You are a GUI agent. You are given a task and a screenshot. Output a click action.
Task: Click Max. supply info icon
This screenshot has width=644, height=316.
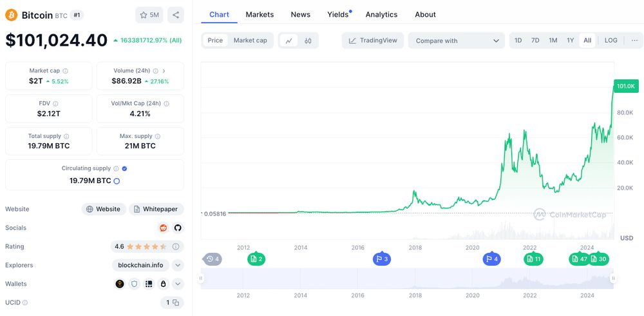point(158,136)
